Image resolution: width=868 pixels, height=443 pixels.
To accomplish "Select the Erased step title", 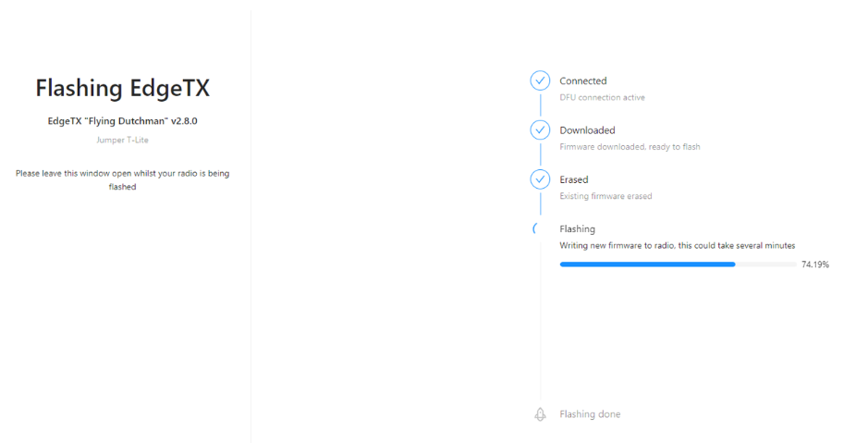I will (574, 179).
